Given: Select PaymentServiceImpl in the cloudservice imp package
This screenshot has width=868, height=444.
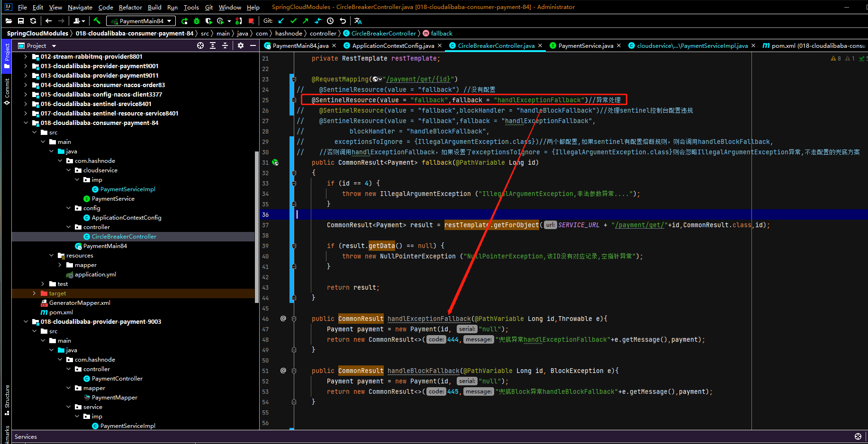Looking at the screenshot, I should (x=127, y=189).
